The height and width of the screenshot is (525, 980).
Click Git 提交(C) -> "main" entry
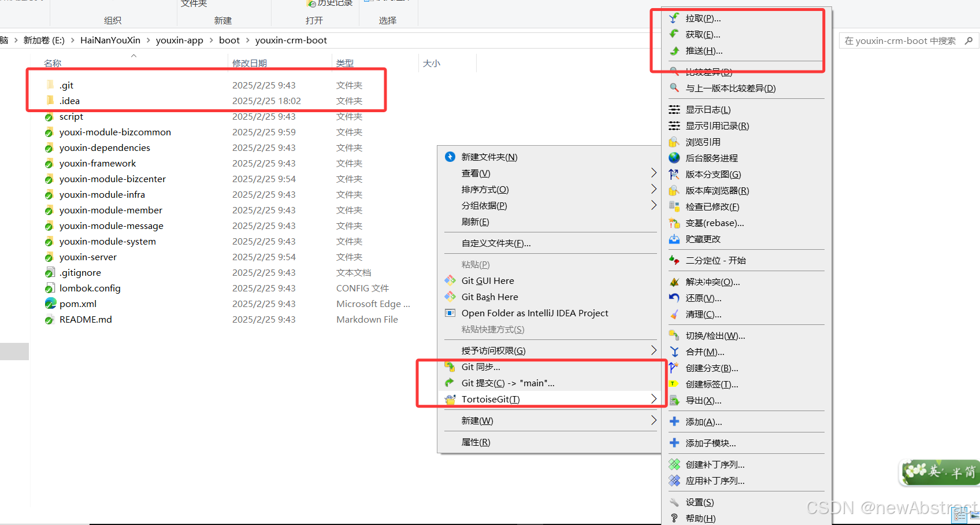click(x=507, y=383)
